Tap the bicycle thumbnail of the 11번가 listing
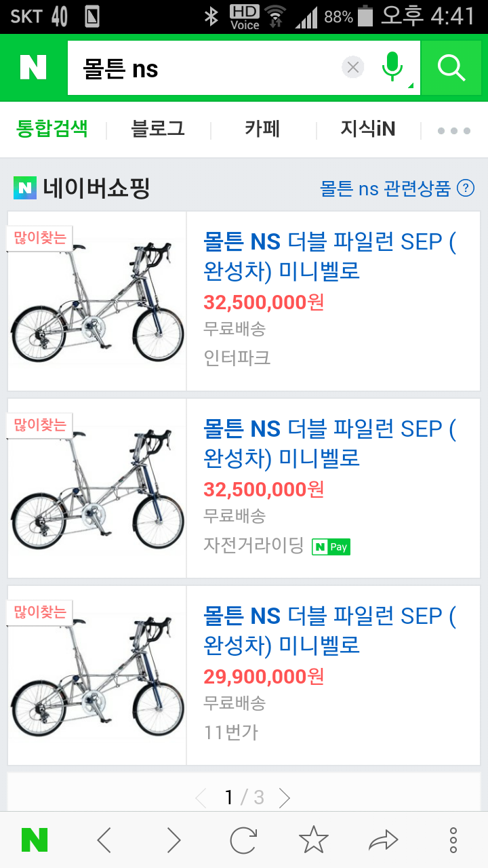Screen dimensions: 488x868 click(97, 675)
